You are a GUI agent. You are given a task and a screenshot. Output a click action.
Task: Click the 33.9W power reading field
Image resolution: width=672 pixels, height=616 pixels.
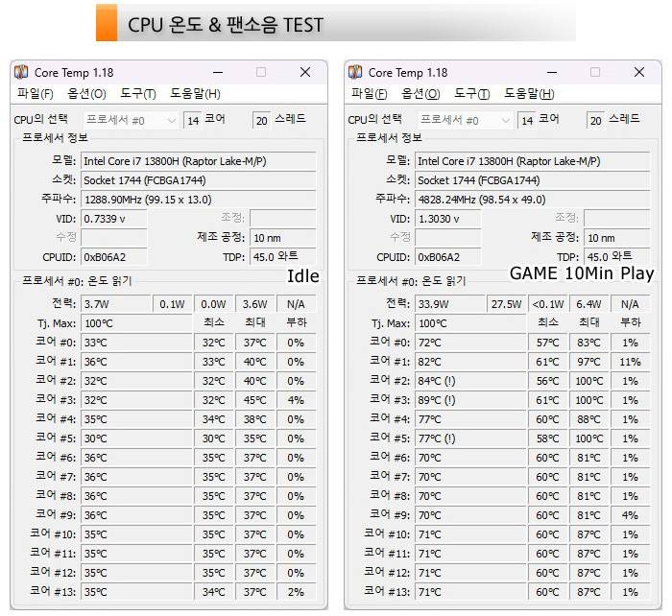449,304
